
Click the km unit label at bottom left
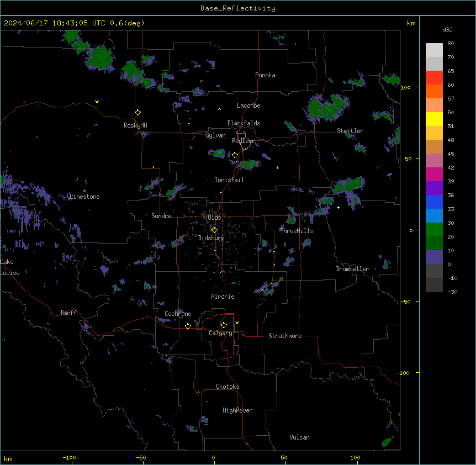coord(8,458)
